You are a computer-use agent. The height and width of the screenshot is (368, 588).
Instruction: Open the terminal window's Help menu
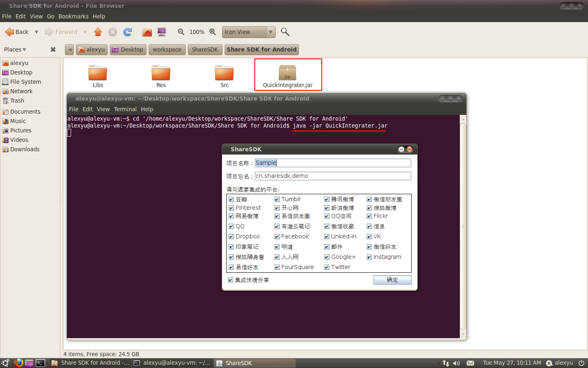coord(147,109)
